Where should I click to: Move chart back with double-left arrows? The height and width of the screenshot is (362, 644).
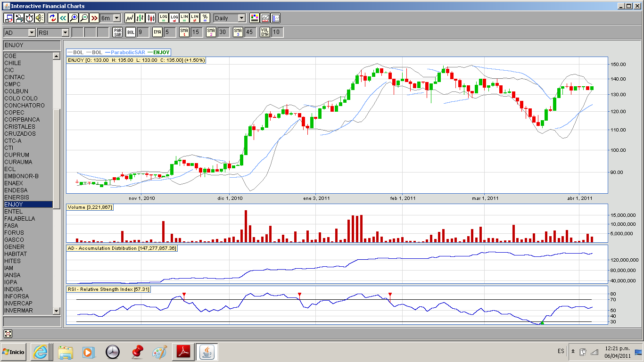point(63,18)
